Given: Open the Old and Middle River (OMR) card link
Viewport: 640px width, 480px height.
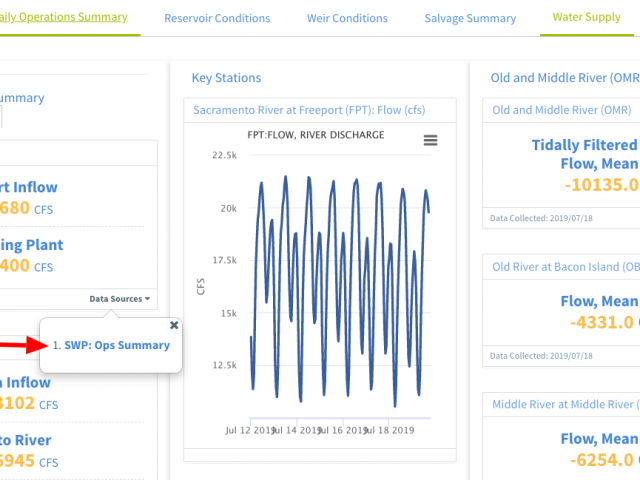Looking at the screenshot, I should (x=562, y=110).
